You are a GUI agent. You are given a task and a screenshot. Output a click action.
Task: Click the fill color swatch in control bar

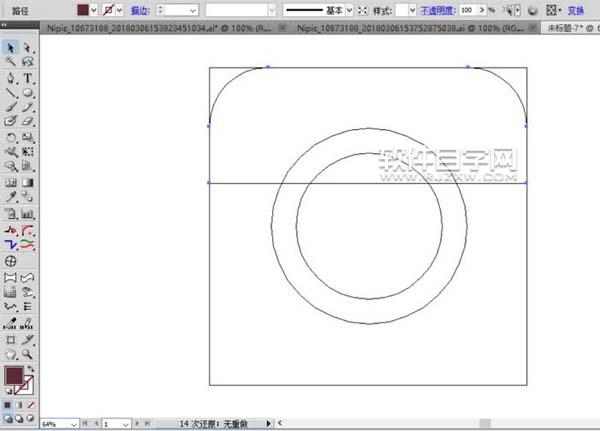coord(83,9)
